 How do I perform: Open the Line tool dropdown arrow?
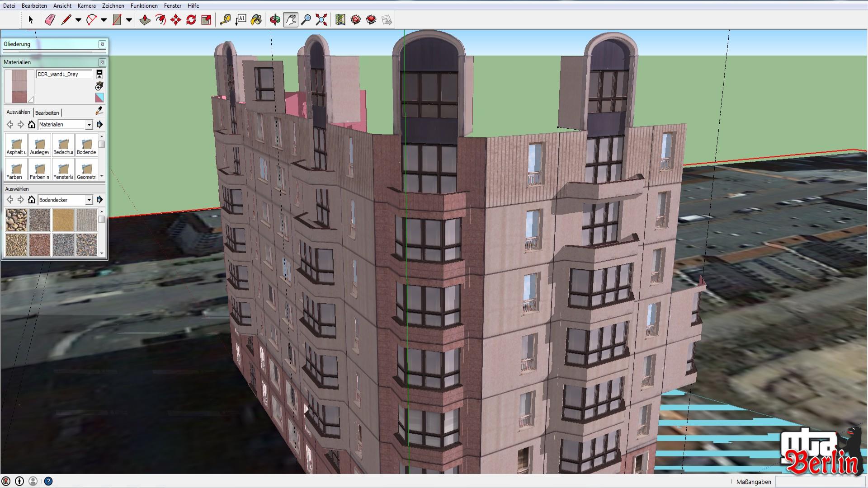(x=78, y=20)
